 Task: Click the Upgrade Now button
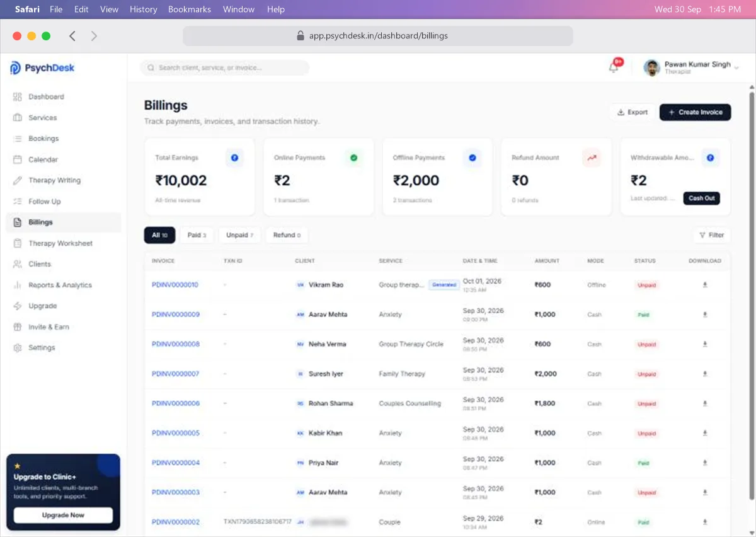pyautogui.click(x=63, y=515)
